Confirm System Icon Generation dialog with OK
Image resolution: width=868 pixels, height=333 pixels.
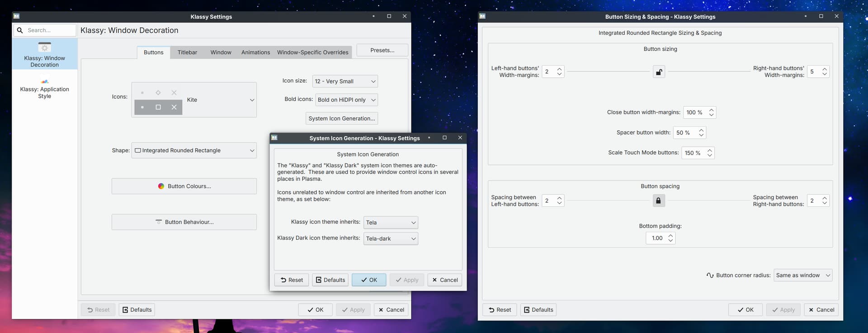tap(369, 280)
